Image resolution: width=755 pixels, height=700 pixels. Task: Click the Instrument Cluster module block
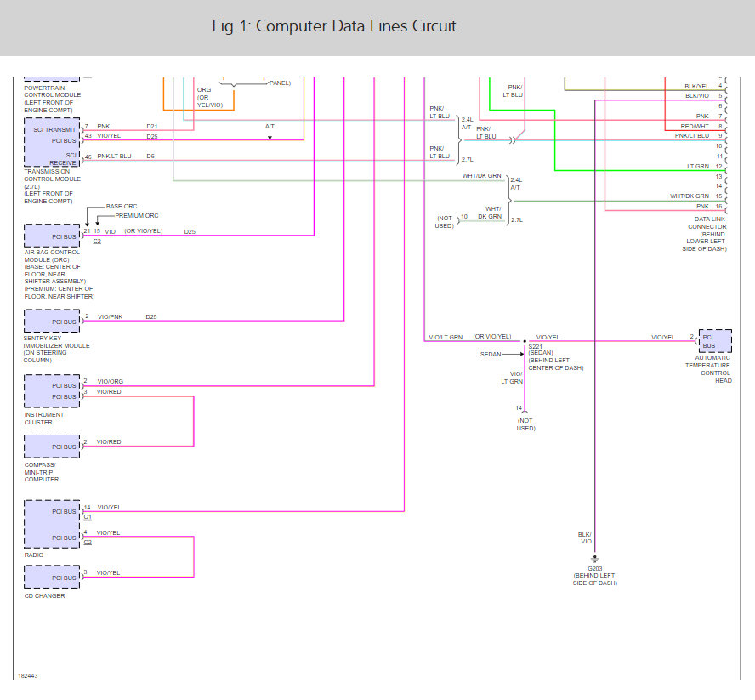(x=52, y=390)
